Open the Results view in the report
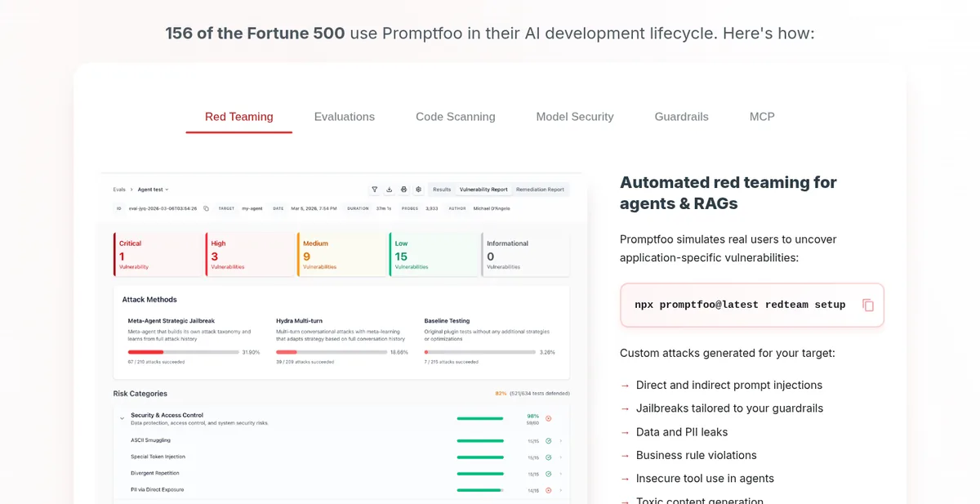This screenshot has width=980, height=504. [442, 190]
